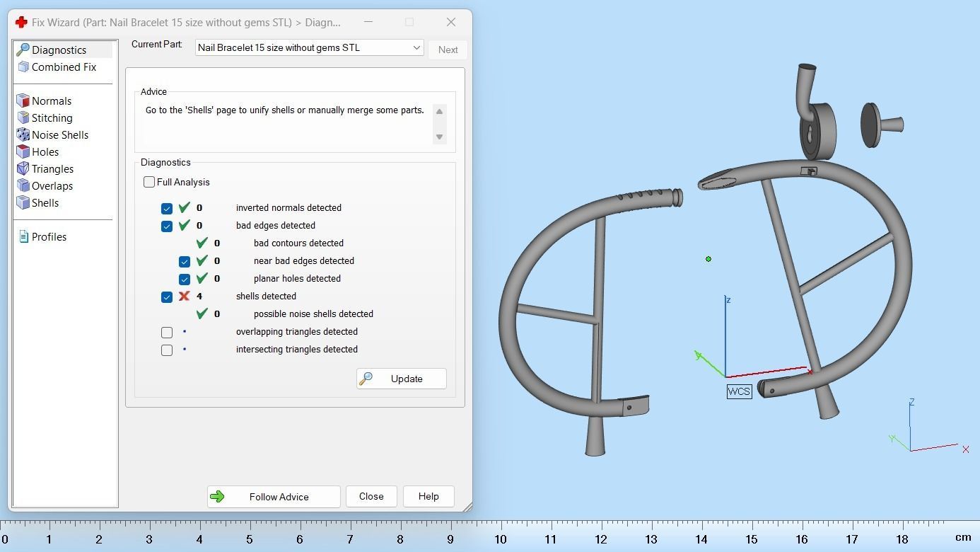Click the red X beside shells detected
Screen dimensions: 980x552
click(x=185, y=296)
